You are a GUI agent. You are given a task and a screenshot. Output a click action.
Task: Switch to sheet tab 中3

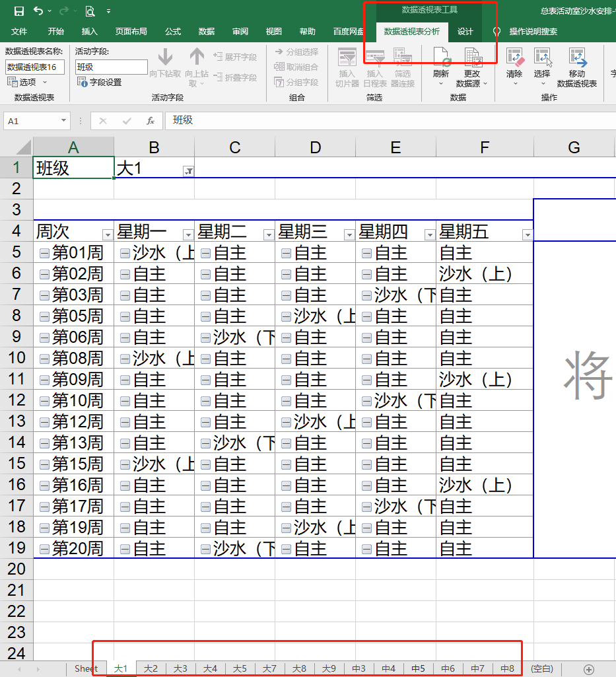pos(359,669)
